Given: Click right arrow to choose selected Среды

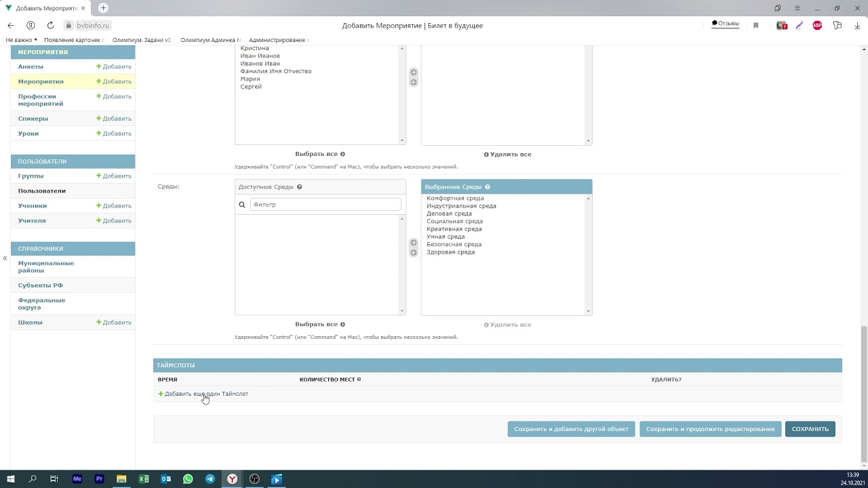Looking at the screenshot, I should point(414,243).
